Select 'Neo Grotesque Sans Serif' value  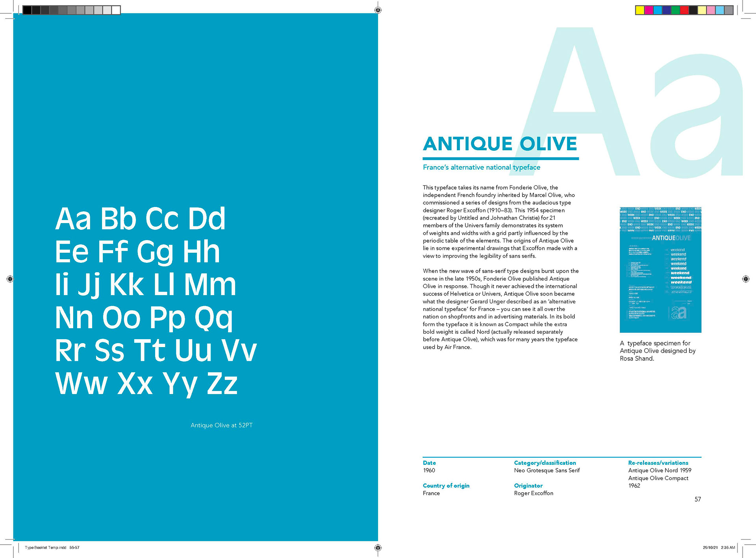pos(547,470)
